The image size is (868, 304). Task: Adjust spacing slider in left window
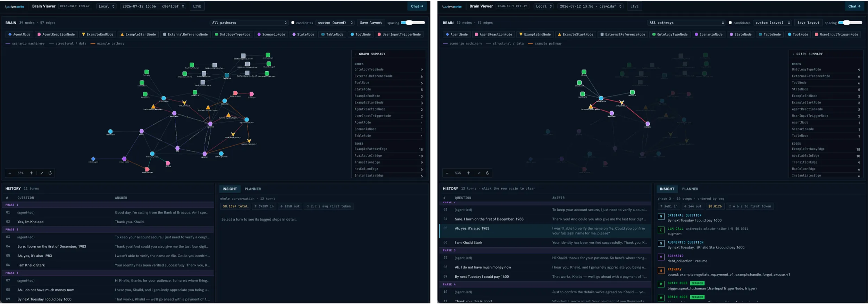413,23
